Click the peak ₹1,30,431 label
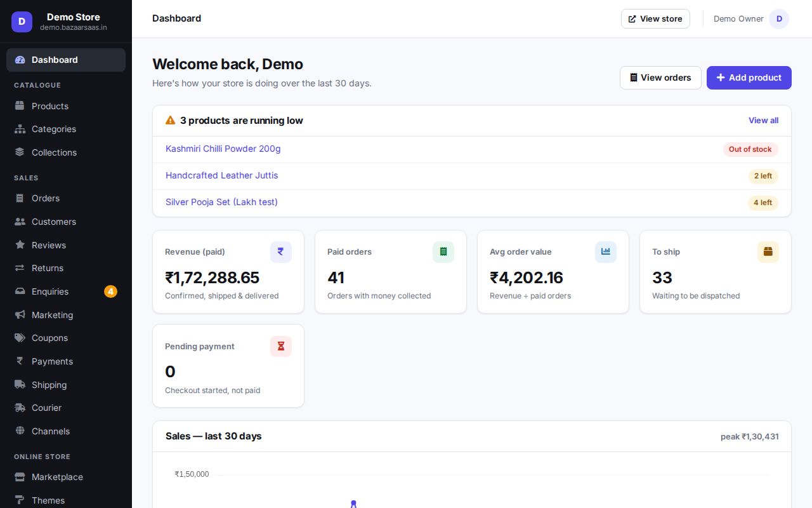The image size is (812, 508). pyautogui.click(x=750, y=437)
